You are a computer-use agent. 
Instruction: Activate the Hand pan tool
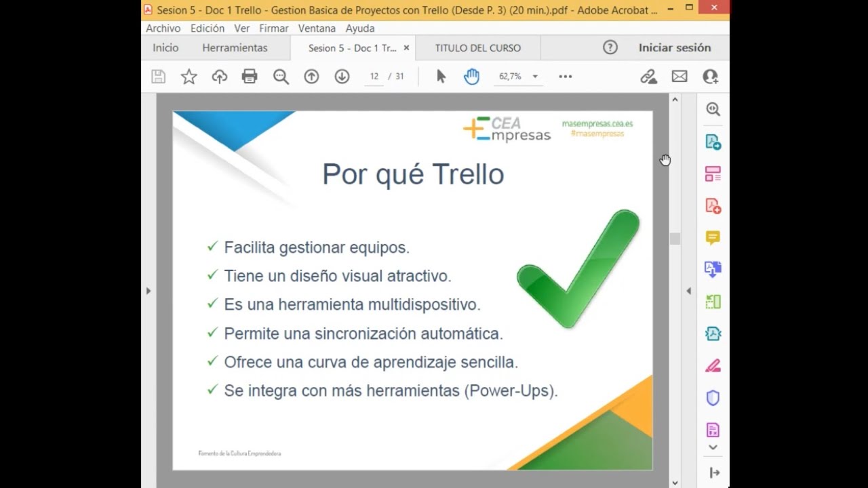pyautogui.click(x=471, y=77)
